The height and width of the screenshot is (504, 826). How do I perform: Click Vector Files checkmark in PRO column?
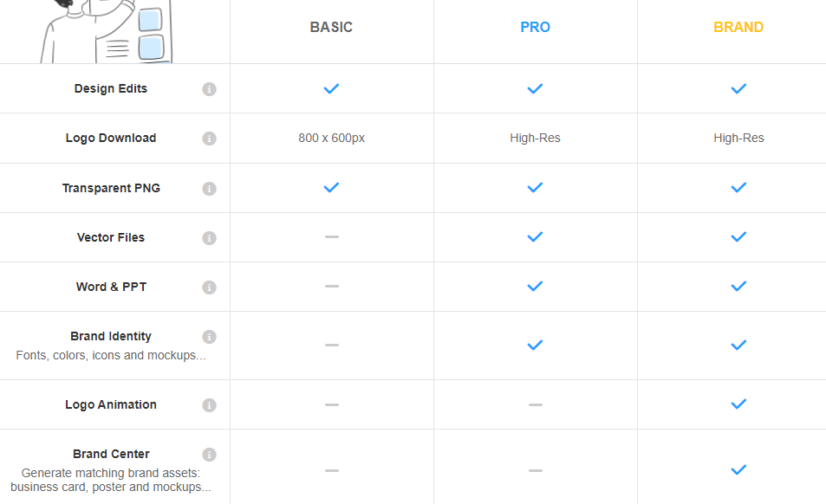(x=536, y=237)
